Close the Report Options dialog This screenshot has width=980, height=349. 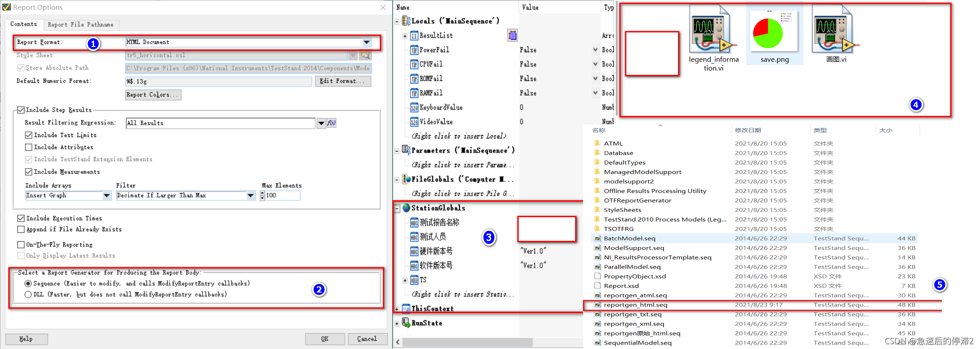pyautogui.click(x=383, y=7)
